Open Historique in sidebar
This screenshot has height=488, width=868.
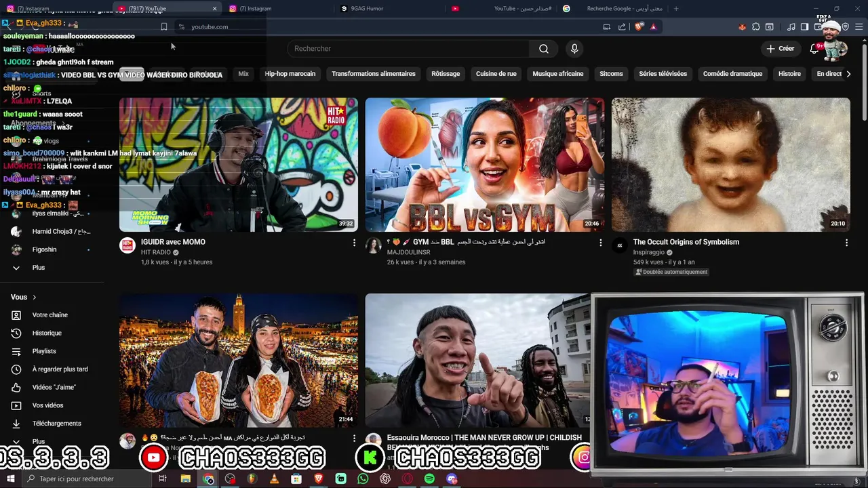pyautogui.click(x=47, y=333)
